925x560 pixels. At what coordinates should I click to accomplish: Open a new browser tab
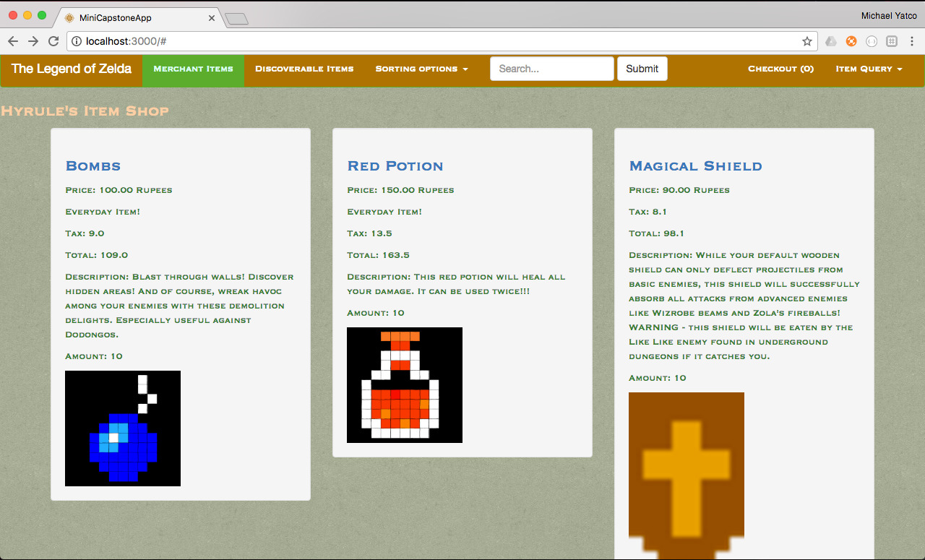tap(237, 19)
